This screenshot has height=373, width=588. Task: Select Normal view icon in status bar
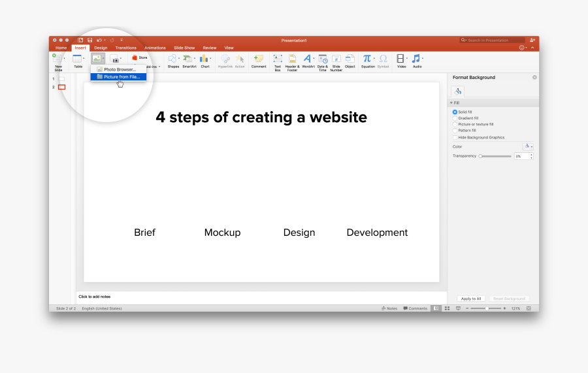436,308
